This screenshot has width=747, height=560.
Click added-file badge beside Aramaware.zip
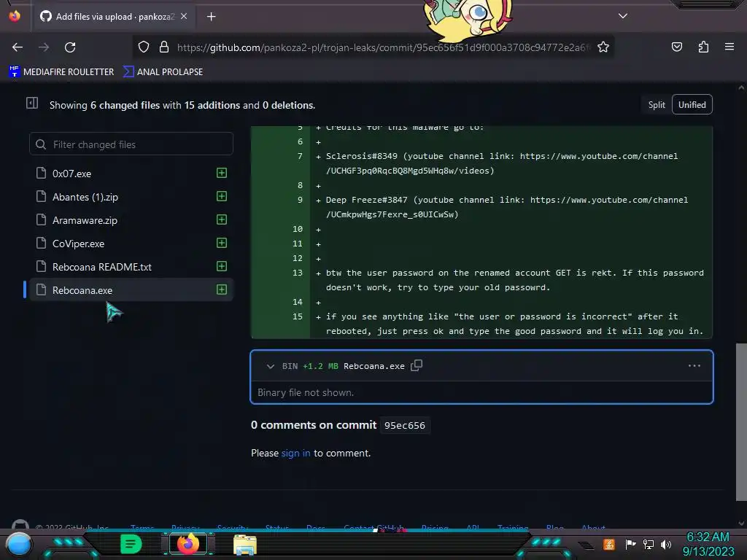222,219
